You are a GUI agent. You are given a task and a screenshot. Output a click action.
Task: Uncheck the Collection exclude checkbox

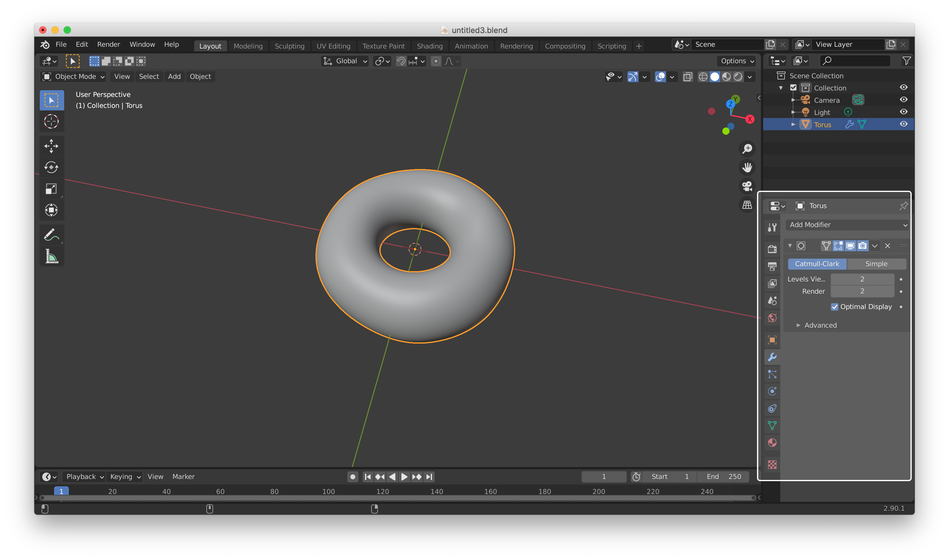coord(793,88)
